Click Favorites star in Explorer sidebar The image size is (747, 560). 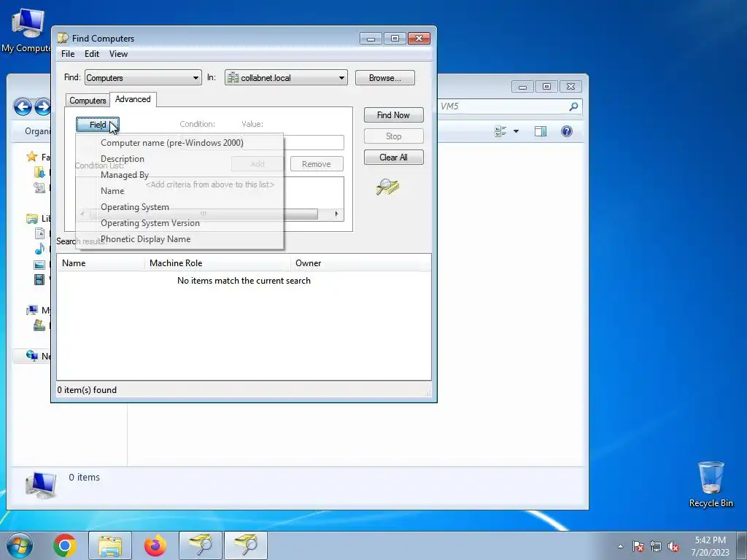(32, 157)
